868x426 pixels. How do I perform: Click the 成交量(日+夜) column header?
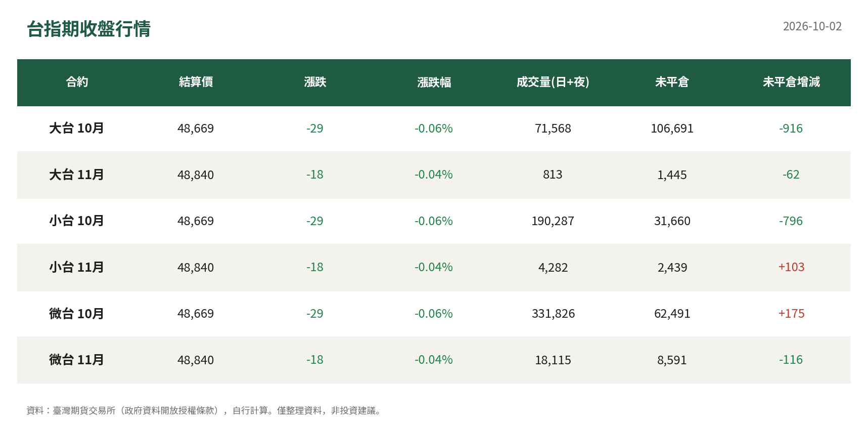(553, 82)
